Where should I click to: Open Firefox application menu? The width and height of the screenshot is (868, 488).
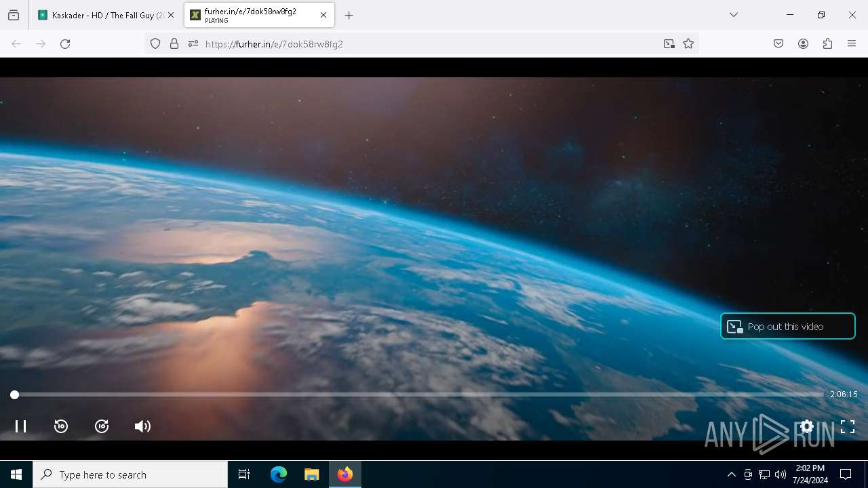pyautogui.click(x=852, y=44)
